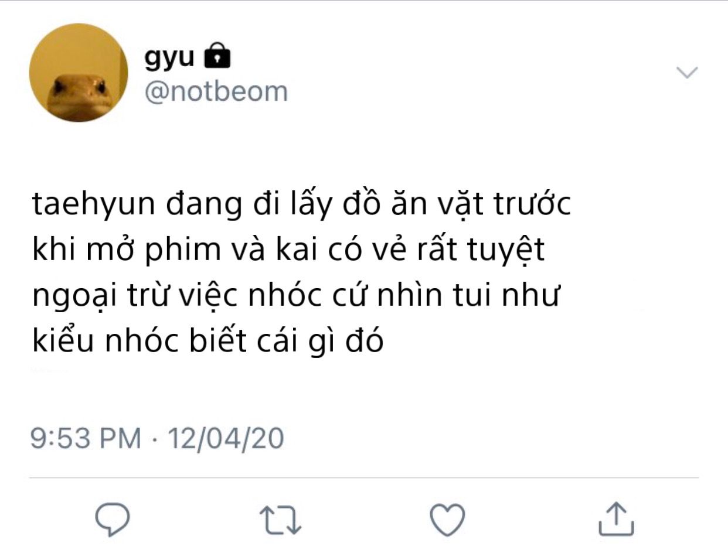The width and height of the screenshot is (728, 560).
Task: Tap the reply speech bubble icon
Action: pos(112,519)
